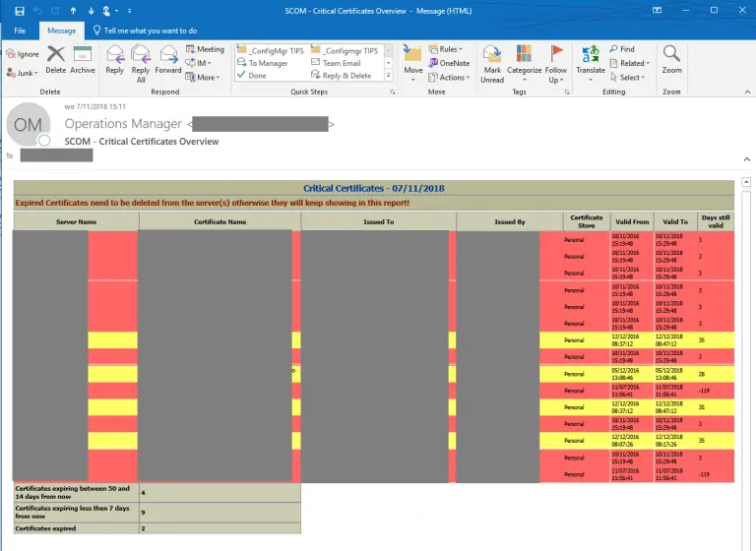
Task: Send to OneNote
Action: point(448,63)
